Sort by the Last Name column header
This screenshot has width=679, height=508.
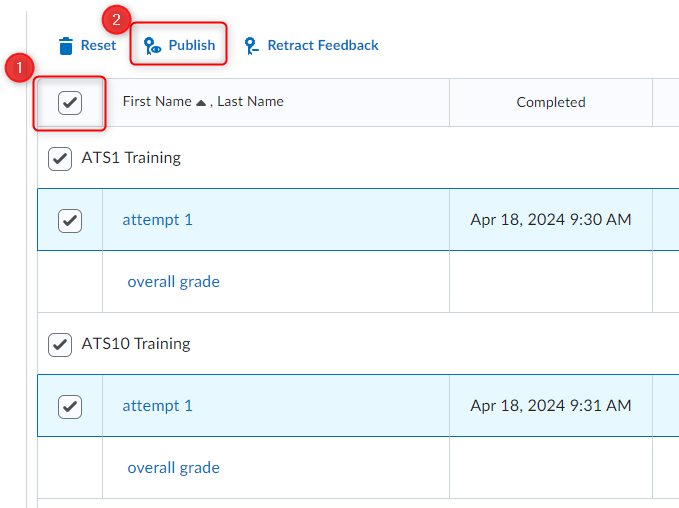pyautogui.click(x=250, y=102)
